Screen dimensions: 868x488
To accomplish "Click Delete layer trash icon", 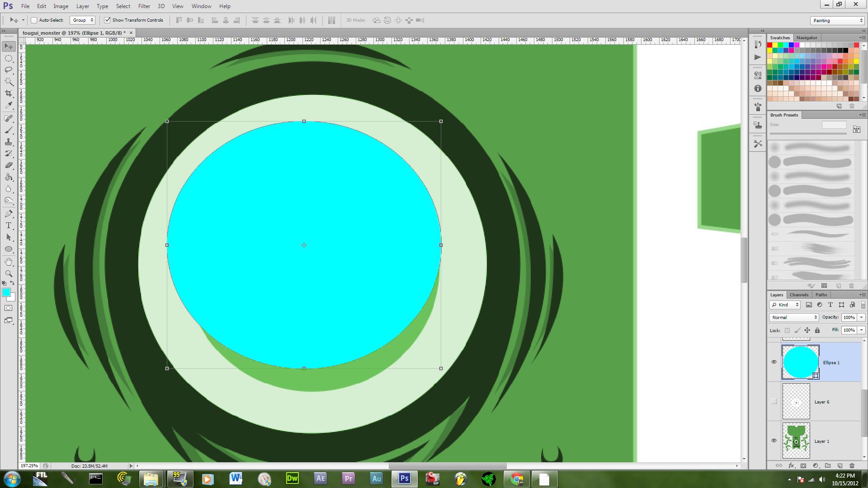I will pyautogui.click(x=852, y=465).
